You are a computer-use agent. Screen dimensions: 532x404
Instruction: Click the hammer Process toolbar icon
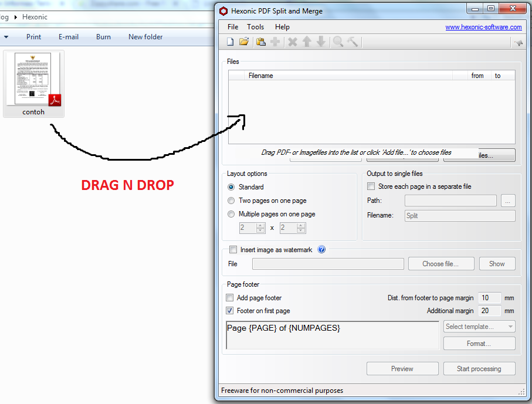point(353,42)
